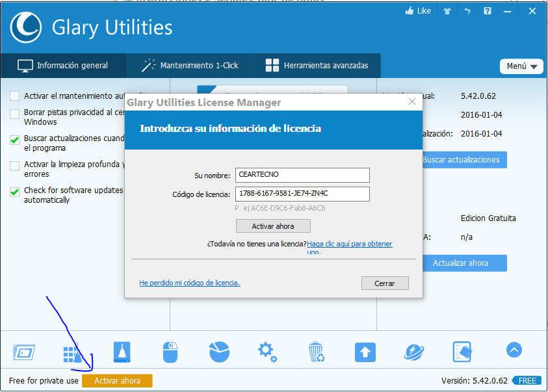The width and height of the screenshot is (548, 392).
Task: Open mouse context menu manager icon
Action: tap(170, 352)
